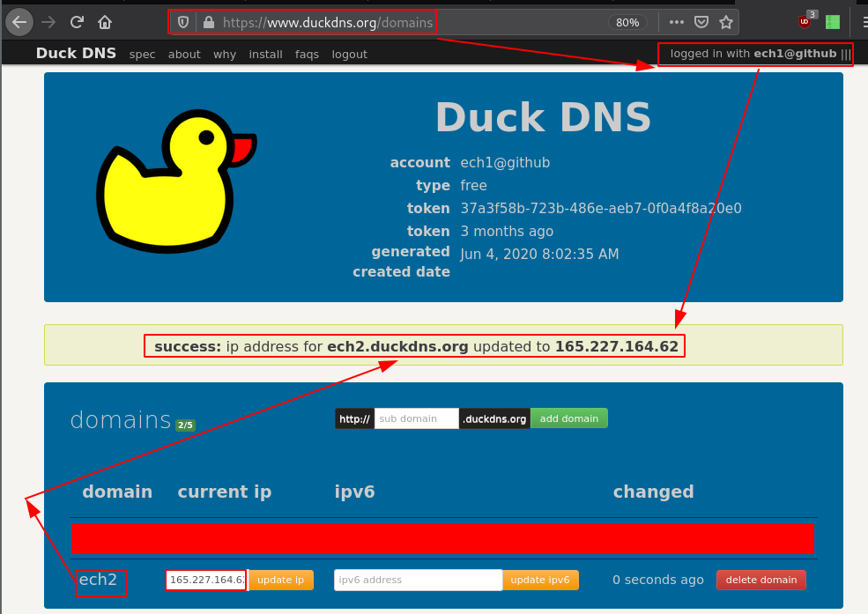
Task: Open the faqs menu item
Action: coord(307,55)
